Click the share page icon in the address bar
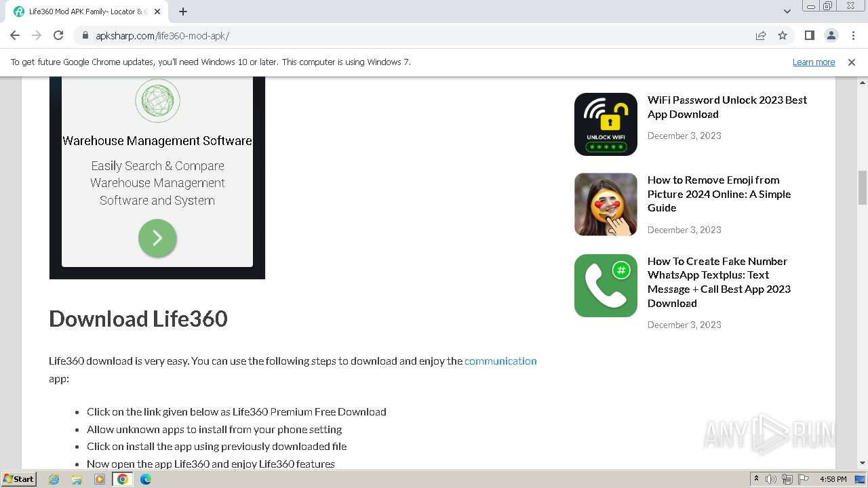868x488 pixels. 761,35
